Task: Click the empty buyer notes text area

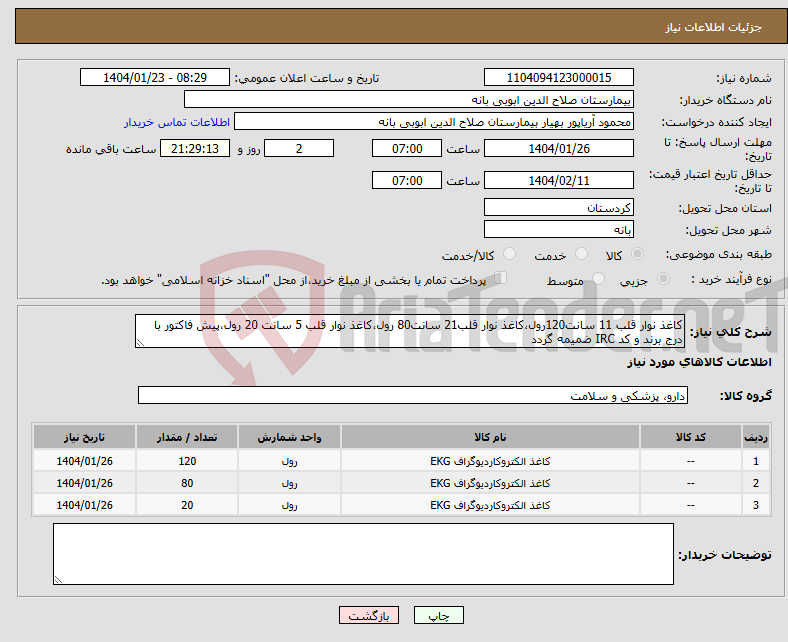Action: pyautogui.click(x=363, y=554)
